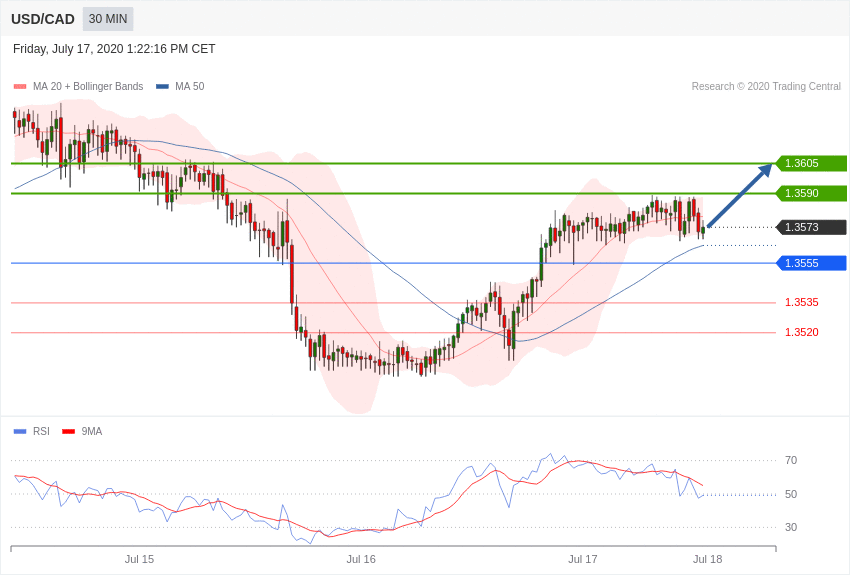Click the Jul 15 date axis label
This screenshot has width=850, height=576.
(x=139, y=559)
